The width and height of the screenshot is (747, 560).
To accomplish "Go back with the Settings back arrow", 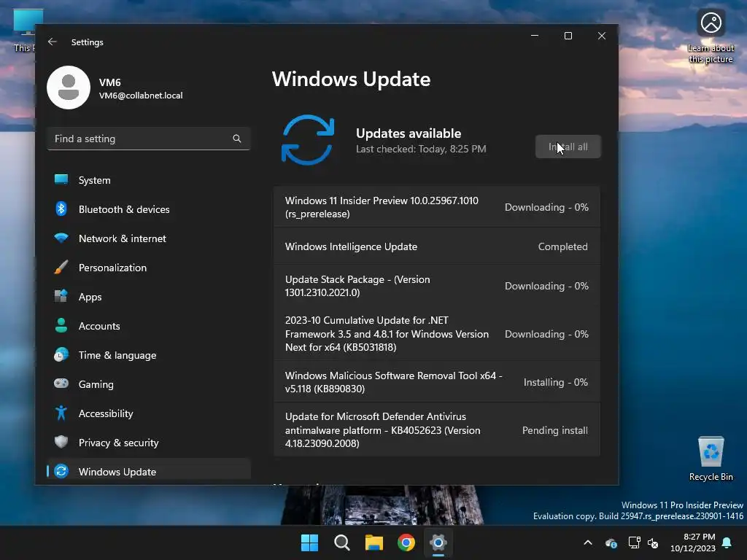I will (x=53, y=42).
